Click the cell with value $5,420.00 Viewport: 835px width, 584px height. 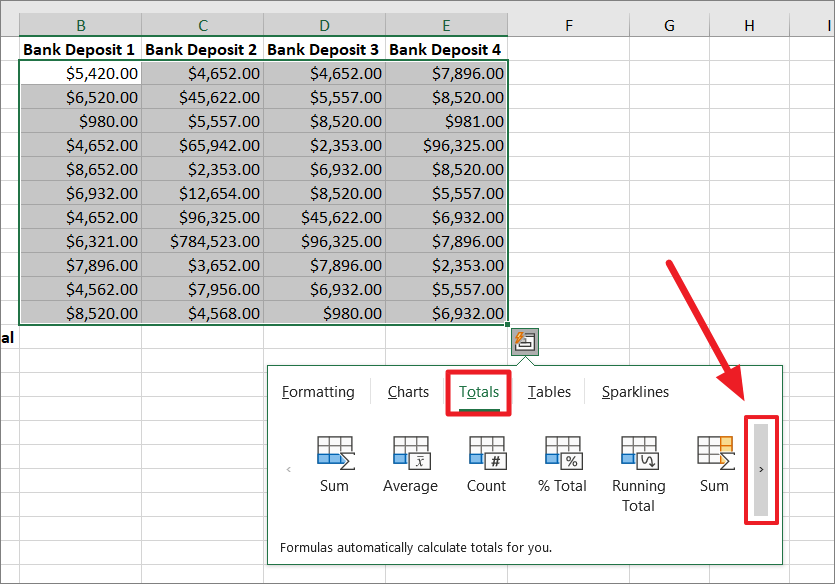pyautogui.click(x=80, y=73)
